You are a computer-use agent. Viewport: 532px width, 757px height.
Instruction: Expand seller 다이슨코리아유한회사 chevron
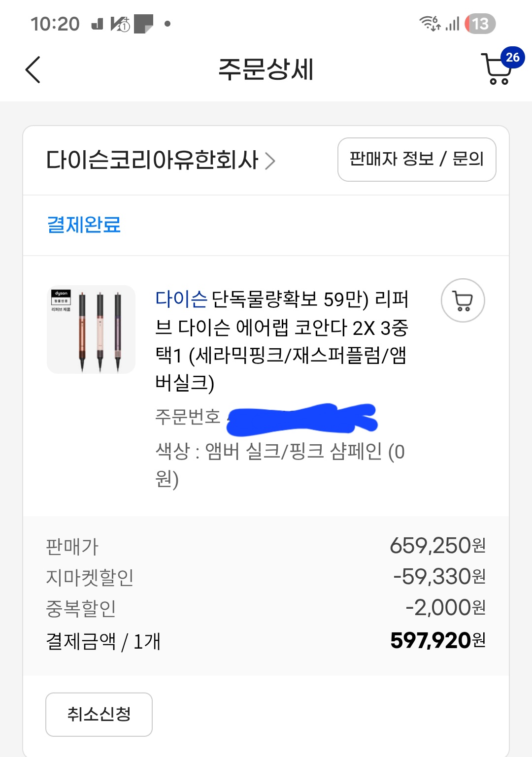(270, 161)
